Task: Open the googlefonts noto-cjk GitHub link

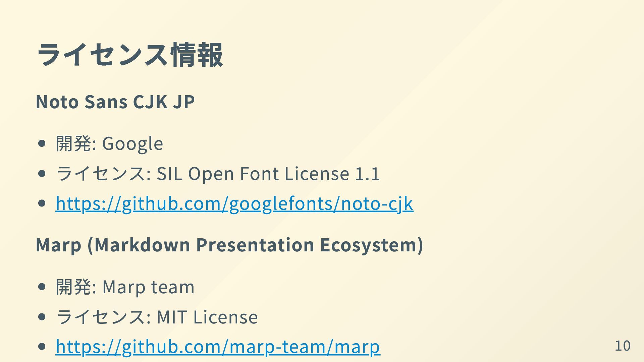Action: pos(234,203)
